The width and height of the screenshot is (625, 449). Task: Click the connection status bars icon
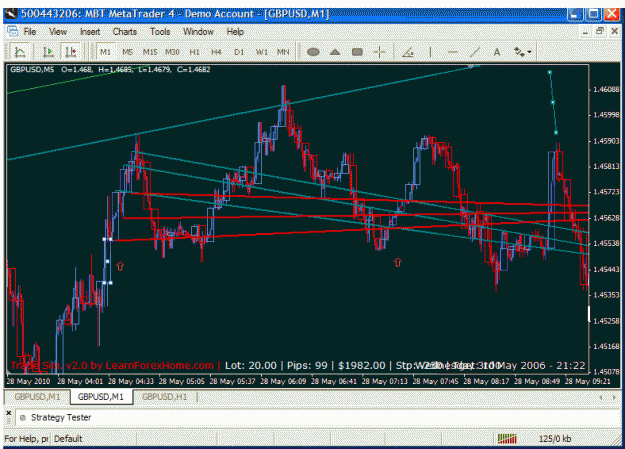coord(507,439)
